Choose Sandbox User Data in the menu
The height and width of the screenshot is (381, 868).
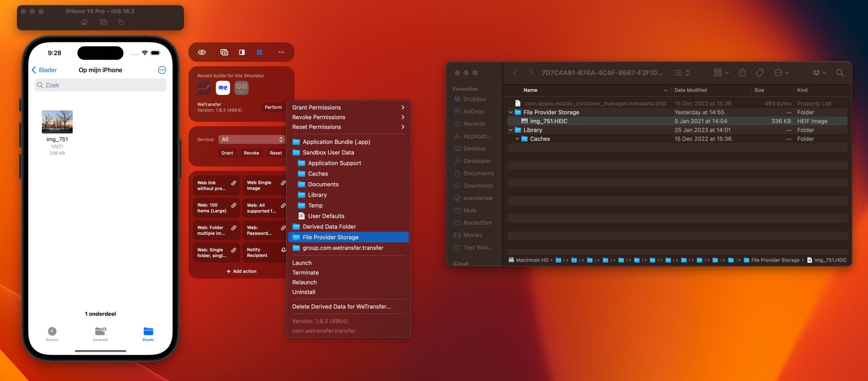coord(348,153)
